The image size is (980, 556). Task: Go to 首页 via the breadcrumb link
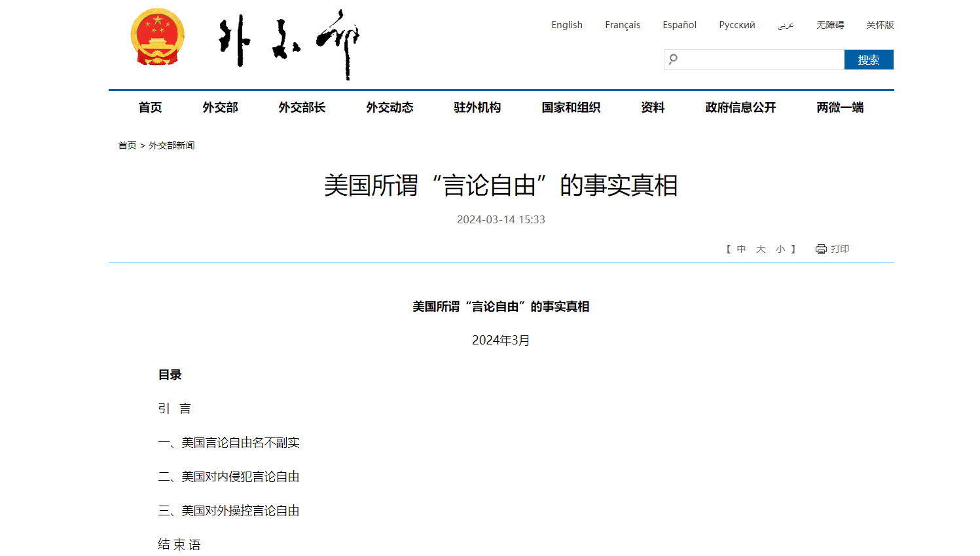tap(127, 145)
